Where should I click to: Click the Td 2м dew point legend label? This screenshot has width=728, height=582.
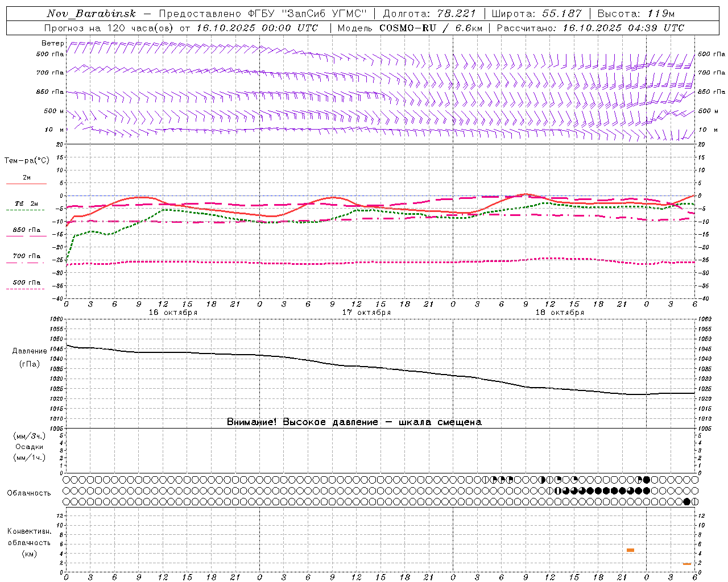click(27, 203)
